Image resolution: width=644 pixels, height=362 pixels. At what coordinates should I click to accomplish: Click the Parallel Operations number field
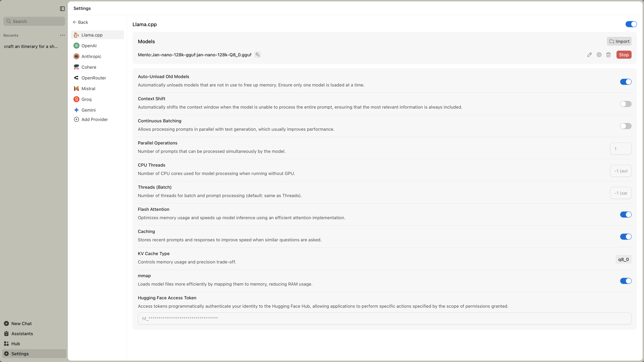pos(621,149)
